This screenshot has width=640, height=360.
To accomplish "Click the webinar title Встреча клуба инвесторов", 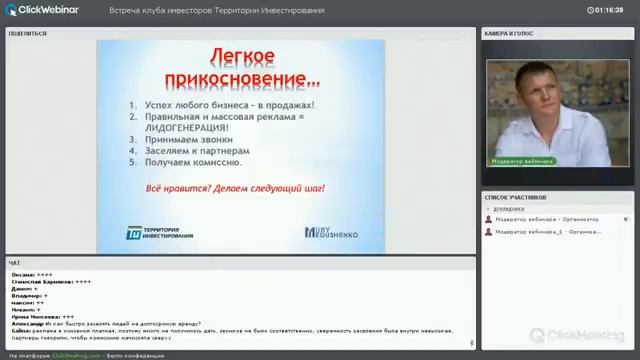I will pyautogui.click(x=217, y=11).
